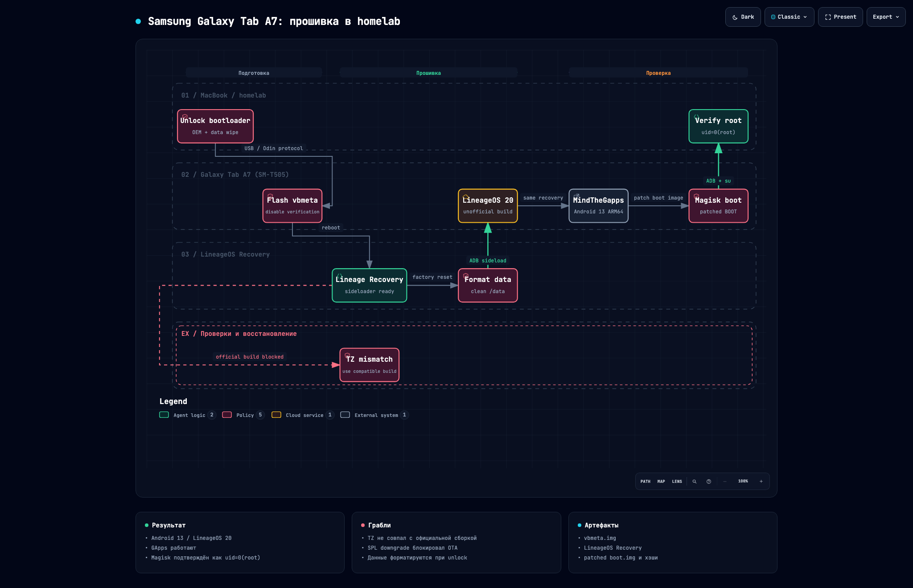Select the Magisk boot node
The height and width of the screenshot is (588, 913).
[718, 206]
